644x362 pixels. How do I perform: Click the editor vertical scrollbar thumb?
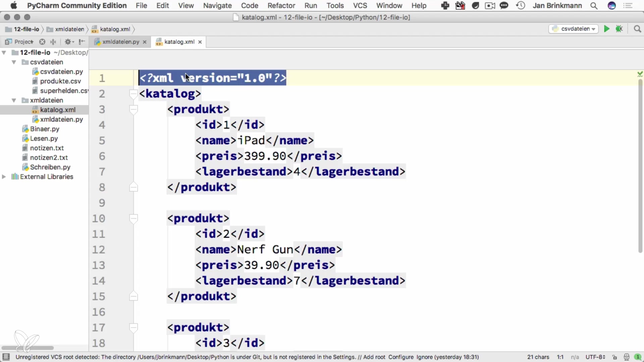pos(640,164)
